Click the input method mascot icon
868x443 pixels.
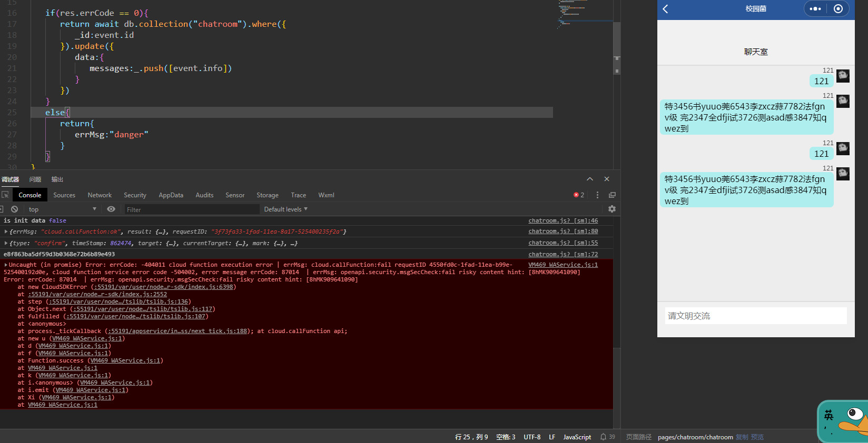pyautogui.click(x=843, y=421)
